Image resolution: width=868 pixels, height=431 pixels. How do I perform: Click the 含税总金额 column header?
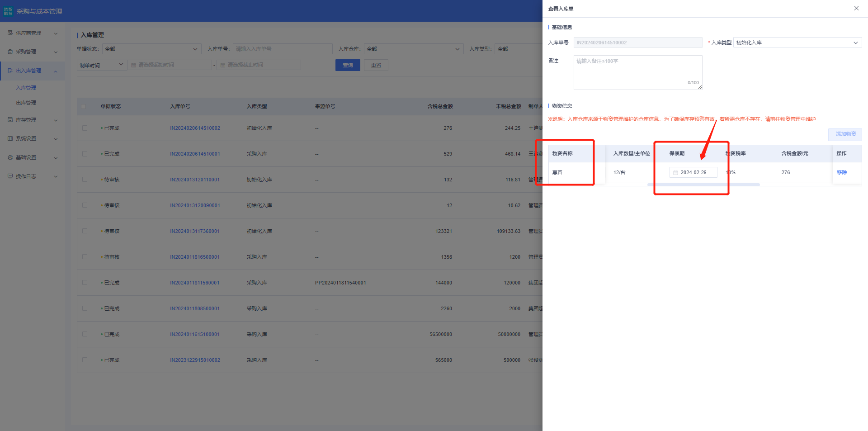point(440,106)
